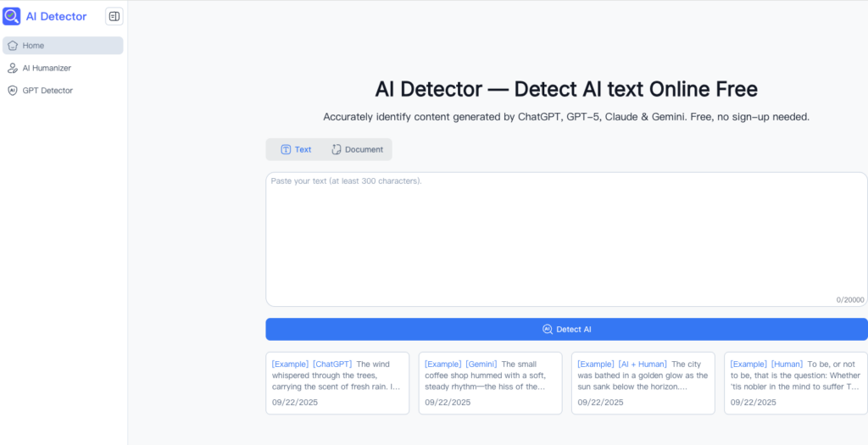This screenshot has height=445, width=868.
Task: Click the subtitle mentioning ChatGPT, GPT-5, Claude & Gemini
Action: pos(566,117)
